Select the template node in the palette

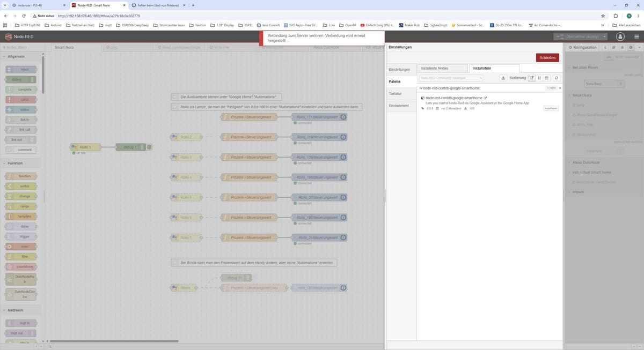click(x=21, y=217)
